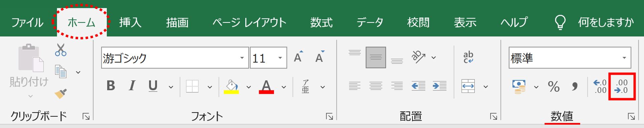Viewport: 644px width, 128px height.
Task: Switch to the ホーム tab
Action: tap(81, 22)
